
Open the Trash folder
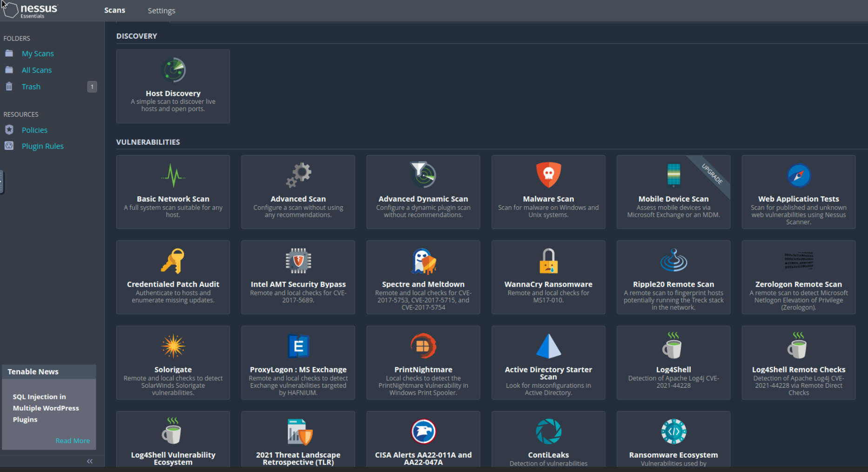coord(31,87)
